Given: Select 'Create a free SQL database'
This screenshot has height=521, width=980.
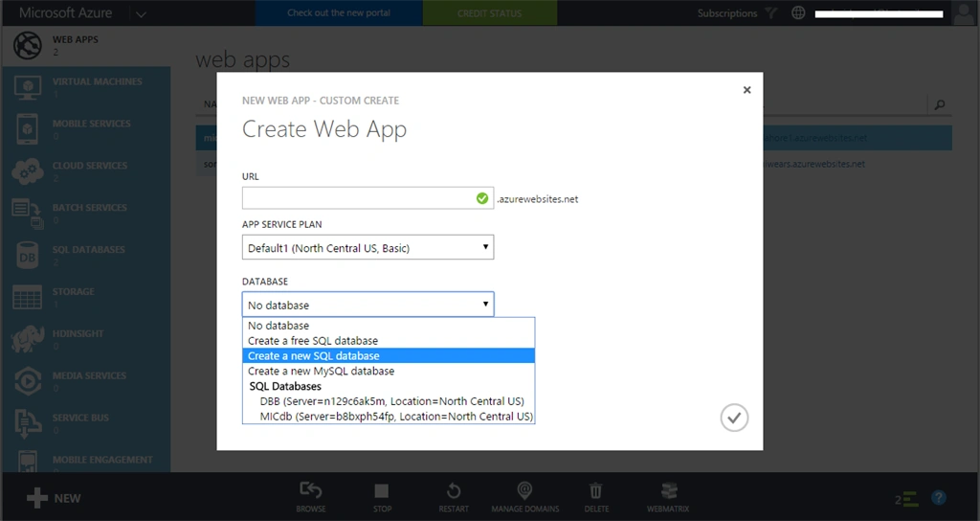Looking at the screenshot, I should coord(389,340).
